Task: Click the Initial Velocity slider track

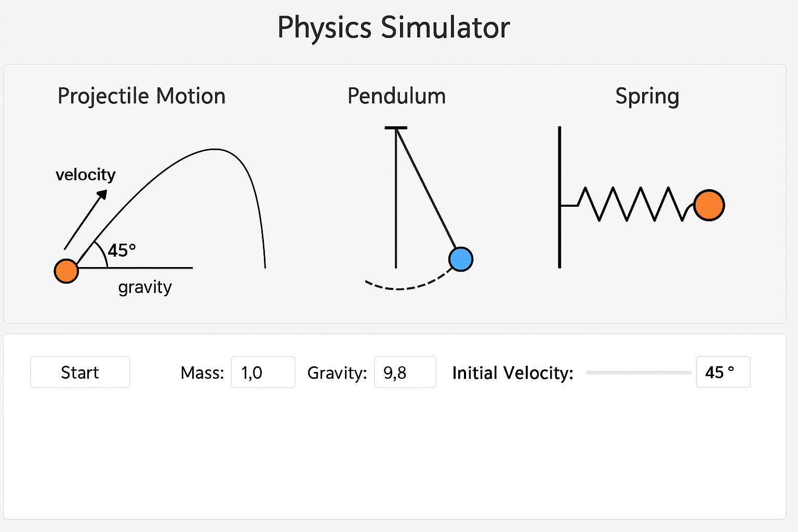Action: pyautogui.click(x=638, y=373)
